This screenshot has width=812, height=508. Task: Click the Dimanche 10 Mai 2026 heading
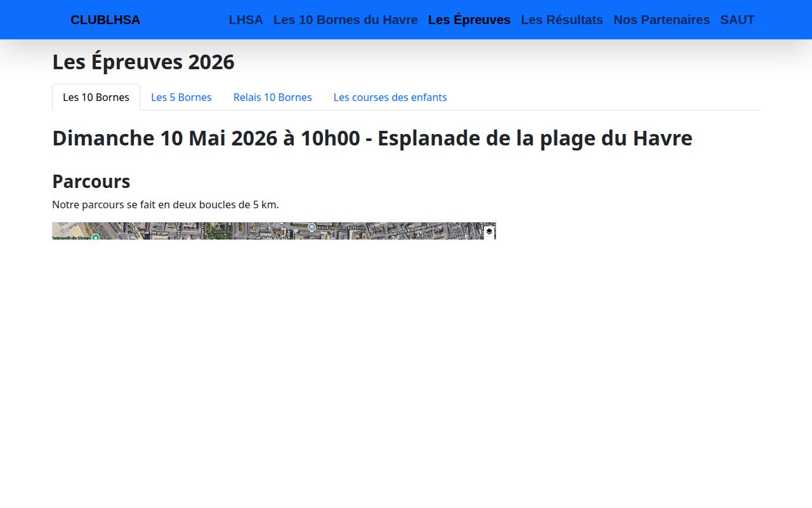(x=372, y=138)
